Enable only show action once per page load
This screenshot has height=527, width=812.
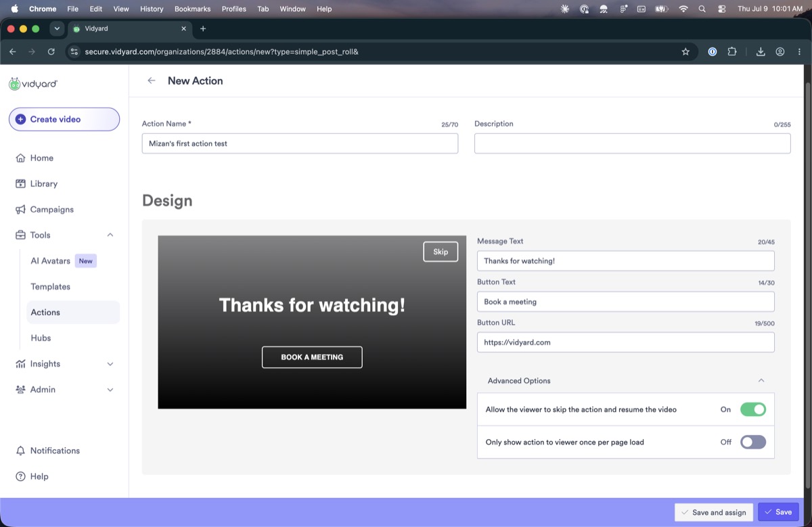(753, 442)
